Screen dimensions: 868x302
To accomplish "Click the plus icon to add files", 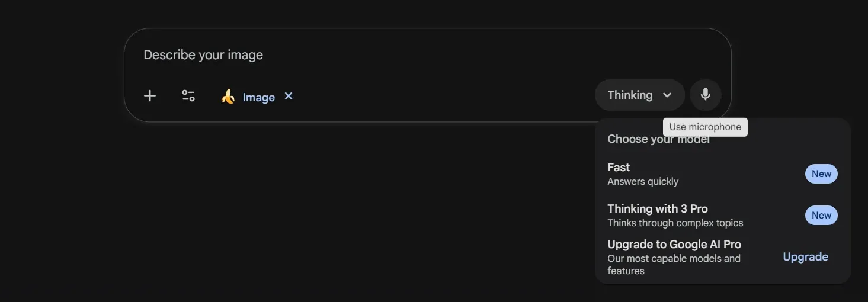I will point(150,96).
